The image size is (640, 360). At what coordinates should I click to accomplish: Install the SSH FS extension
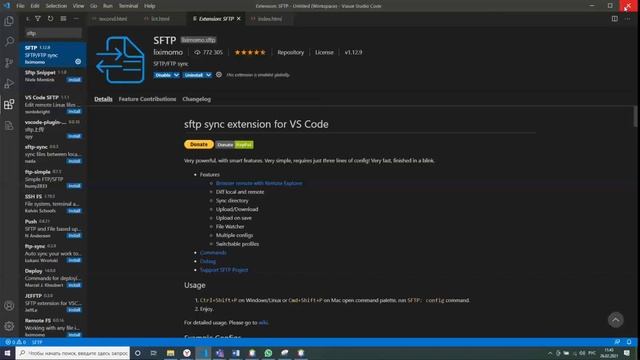coord(74,211)
